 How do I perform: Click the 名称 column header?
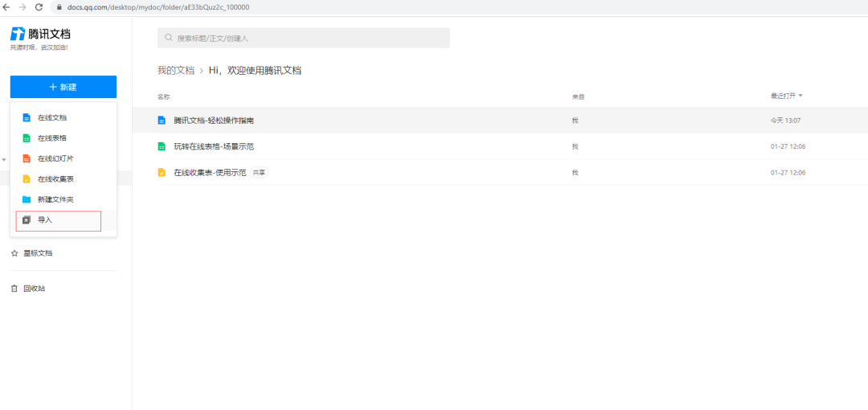(x=163, y=97)
